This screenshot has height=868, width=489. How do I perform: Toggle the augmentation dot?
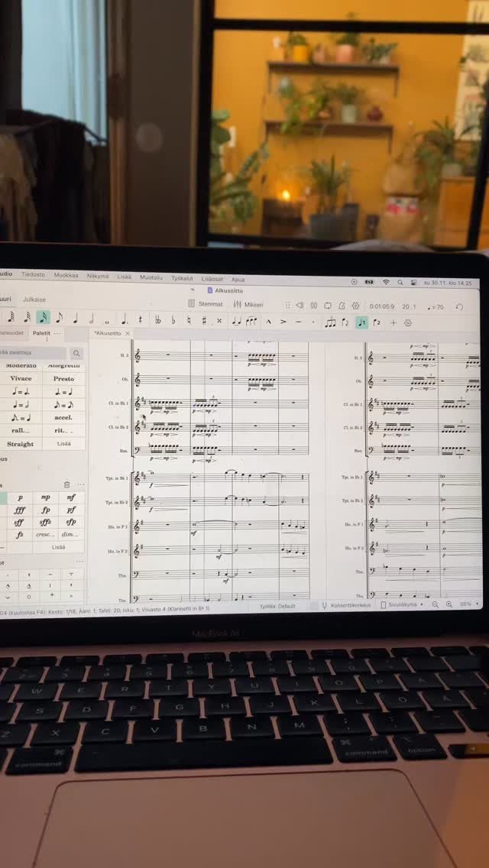pyautogui.click(x=124, y=320)
